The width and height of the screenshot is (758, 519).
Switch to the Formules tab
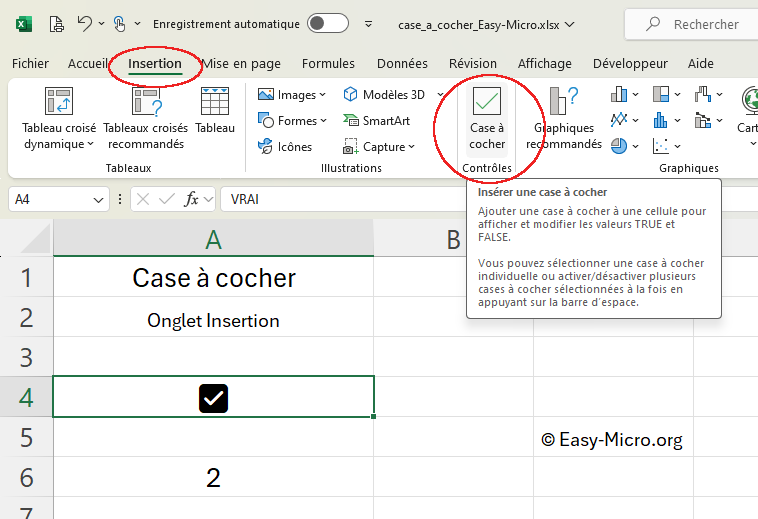coord(328,63)
